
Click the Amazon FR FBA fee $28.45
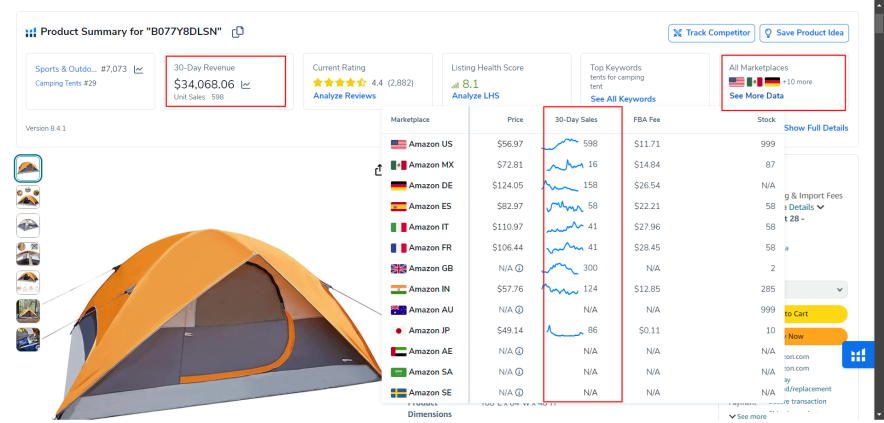click(x=647, y=248)
